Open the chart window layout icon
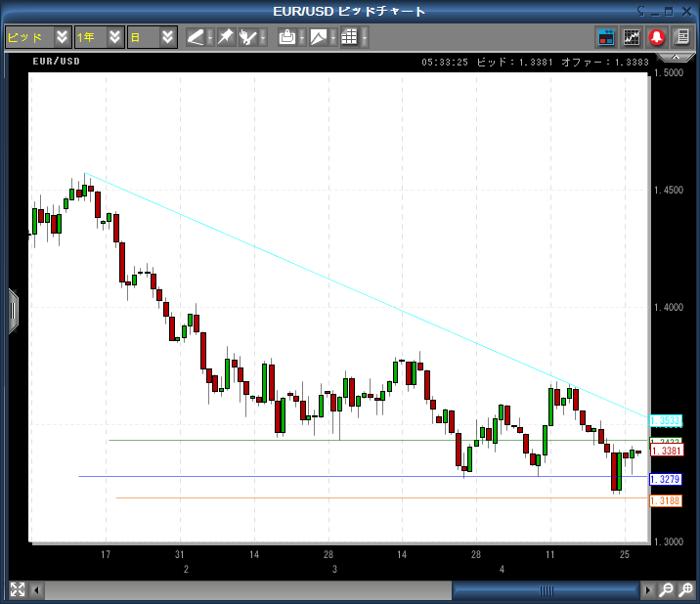The height and width of the screenshot is (604, 700). pos(606,37)
